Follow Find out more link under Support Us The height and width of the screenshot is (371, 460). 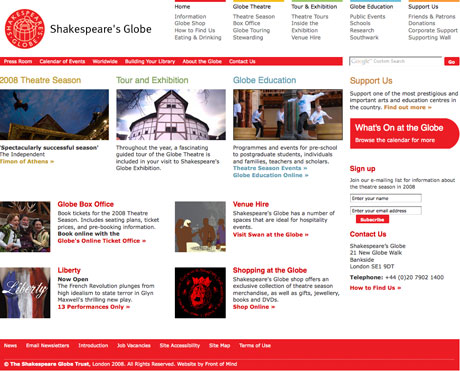408,107
